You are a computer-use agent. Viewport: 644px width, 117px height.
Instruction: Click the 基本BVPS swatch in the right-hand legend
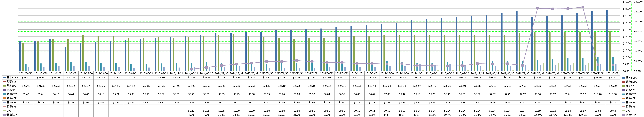pos(623,78)
